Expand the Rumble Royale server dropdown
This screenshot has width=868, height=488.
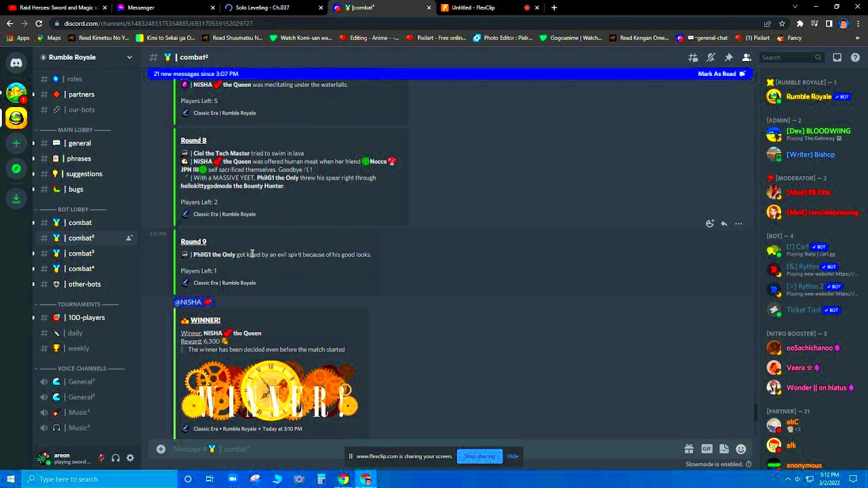tap(130, 58)
